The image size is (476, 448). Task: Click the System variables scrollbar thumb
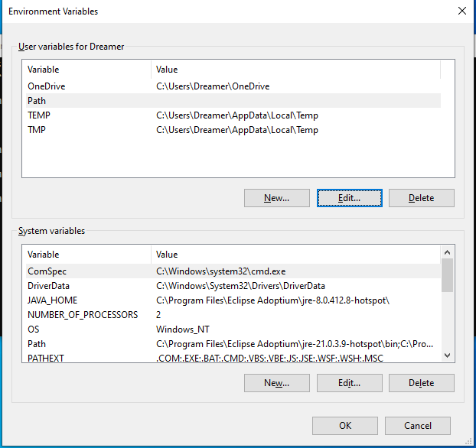coord(447,274)
